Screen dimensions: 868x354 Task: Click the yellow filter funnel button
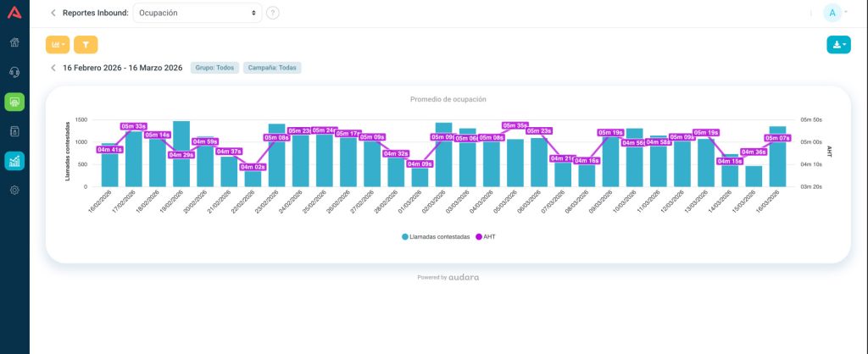[86, 44]
